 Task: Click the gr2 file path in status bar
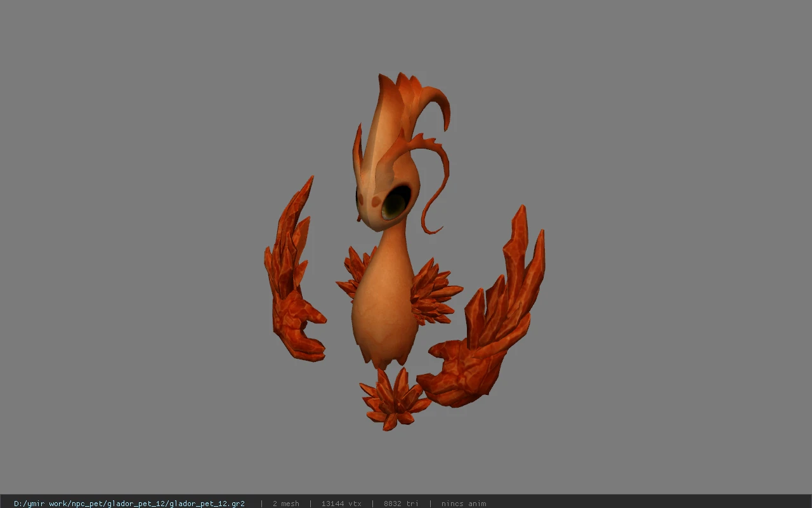click(129, 504)
